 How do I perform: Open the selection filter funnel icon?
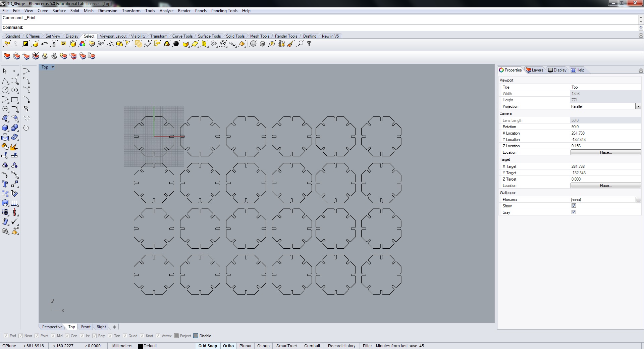coord(310,44)
